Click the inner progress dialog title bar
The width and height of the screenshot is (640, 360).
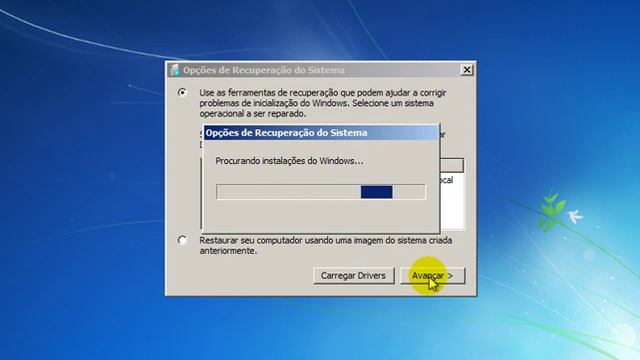click(321, 133)
